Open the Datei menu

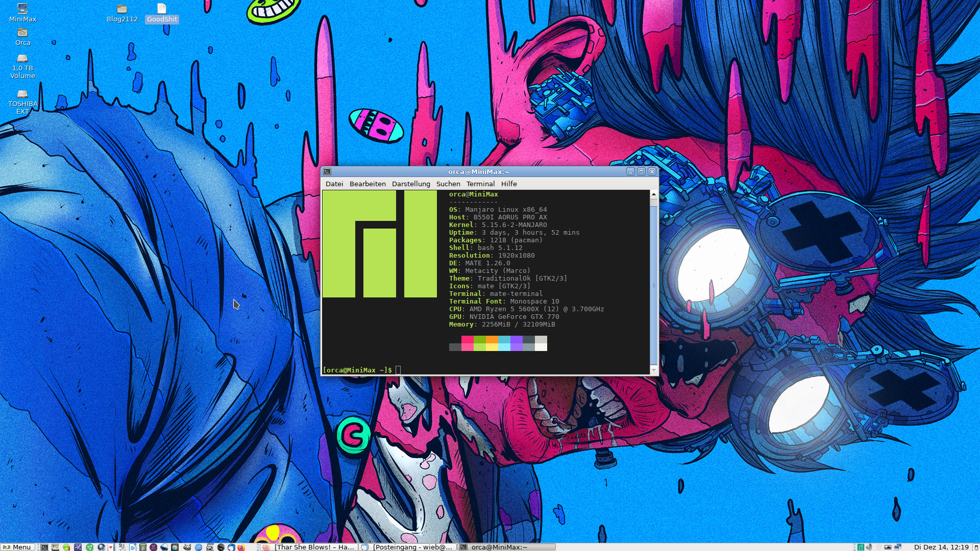point(334,184)
